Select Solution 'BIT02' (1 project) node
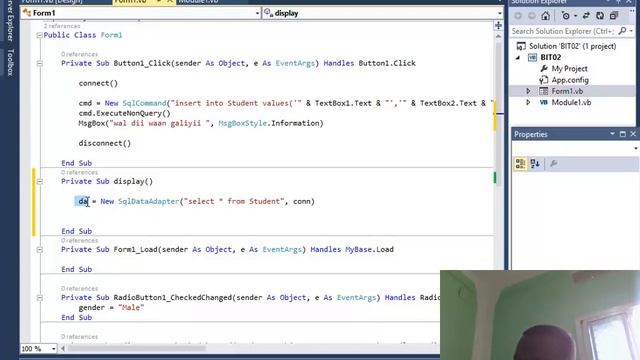 click(x=572, y=46)
